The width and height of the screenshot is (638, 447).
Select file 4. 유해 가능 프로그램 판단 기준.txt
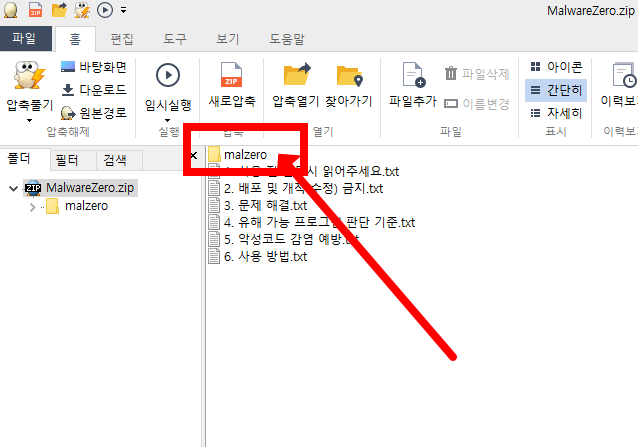point(312,222)
